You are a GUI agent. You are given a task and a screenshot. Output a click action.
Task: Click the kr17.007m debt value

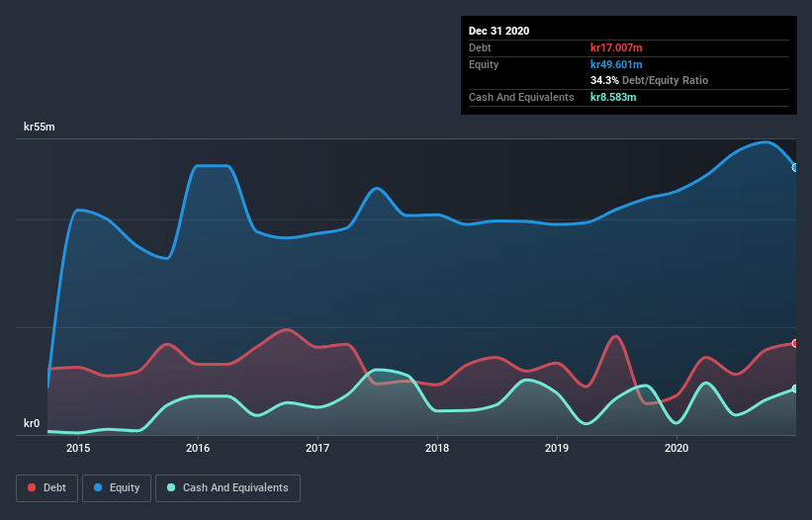tap(616, 47)
